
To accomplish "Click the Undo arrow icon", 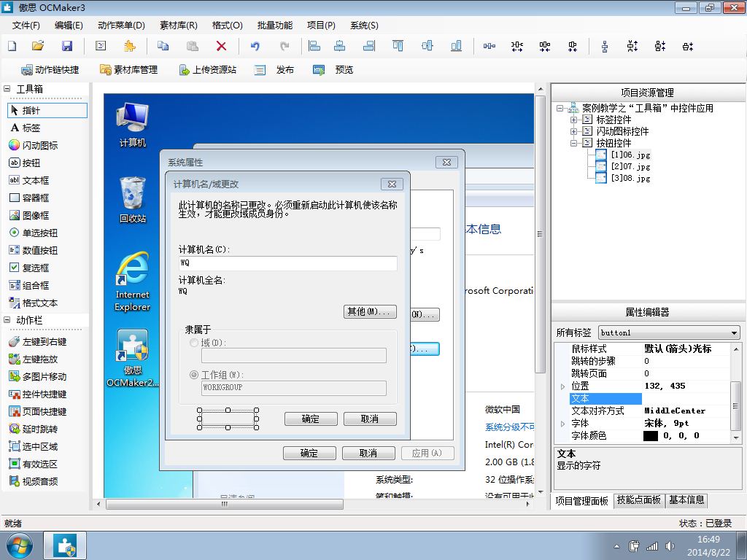I will tap(255, 46).
